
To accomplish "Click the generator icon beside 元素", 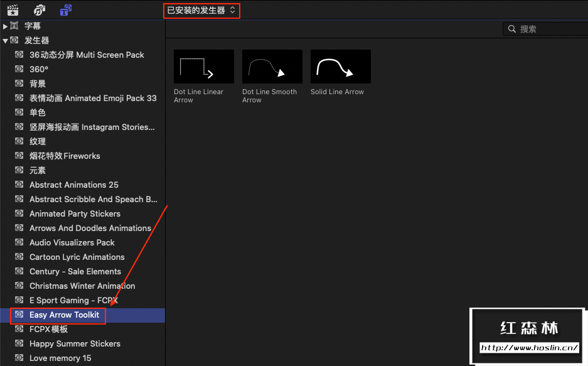I will tap(19, 170).
